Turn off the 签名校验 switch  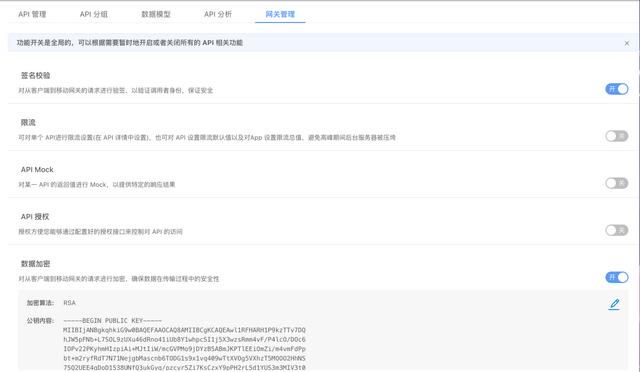click(x=616, y=89)
